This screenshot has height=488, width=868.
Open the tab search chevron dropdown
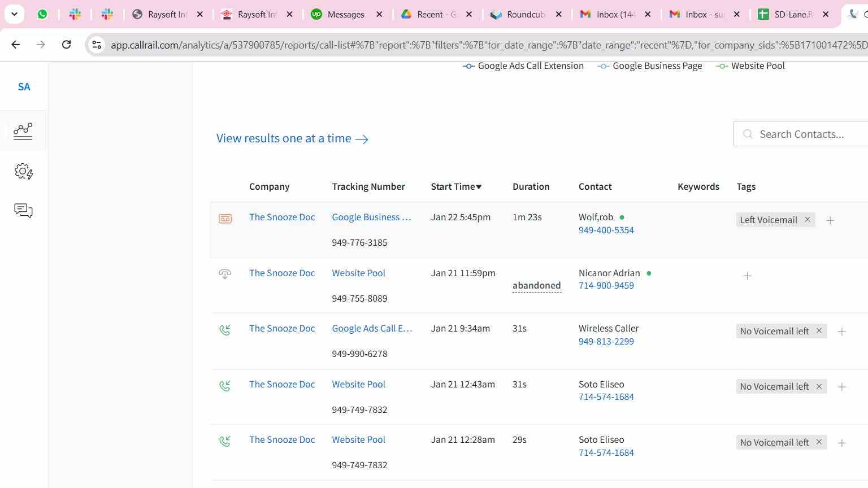pyautogui.click(x=14, y=14)
